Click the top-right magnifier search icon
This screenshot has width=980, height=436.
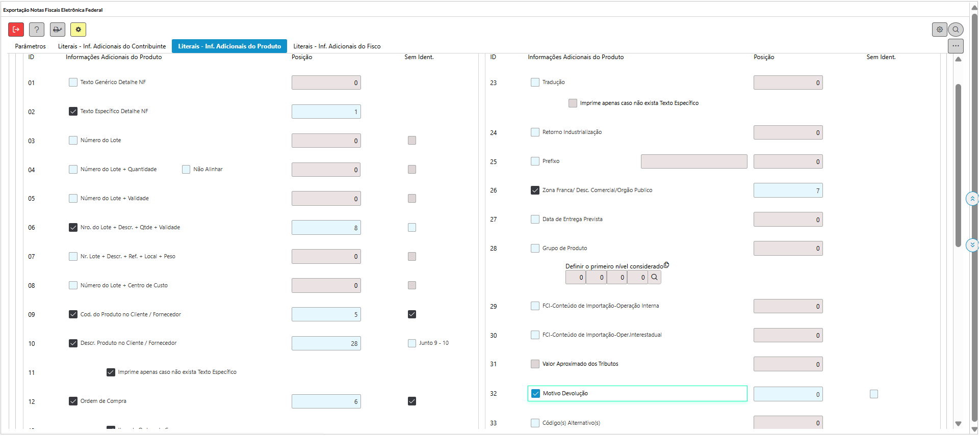coord(956,30)
